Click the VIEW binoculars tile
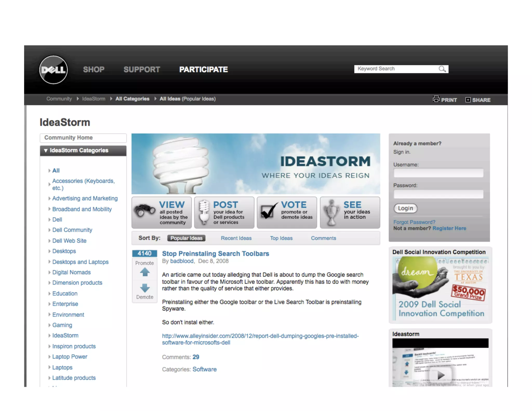This screenshot has height=411, width=532. [x=162, y=213]
